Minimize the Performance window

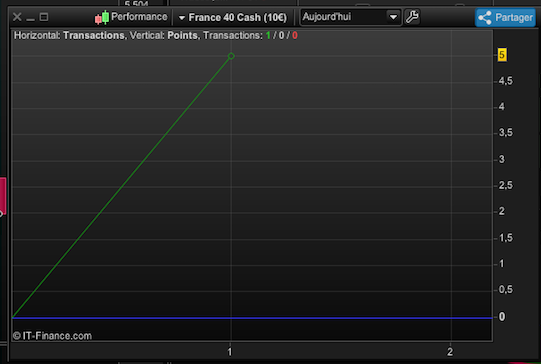click(x=30, y=17)
